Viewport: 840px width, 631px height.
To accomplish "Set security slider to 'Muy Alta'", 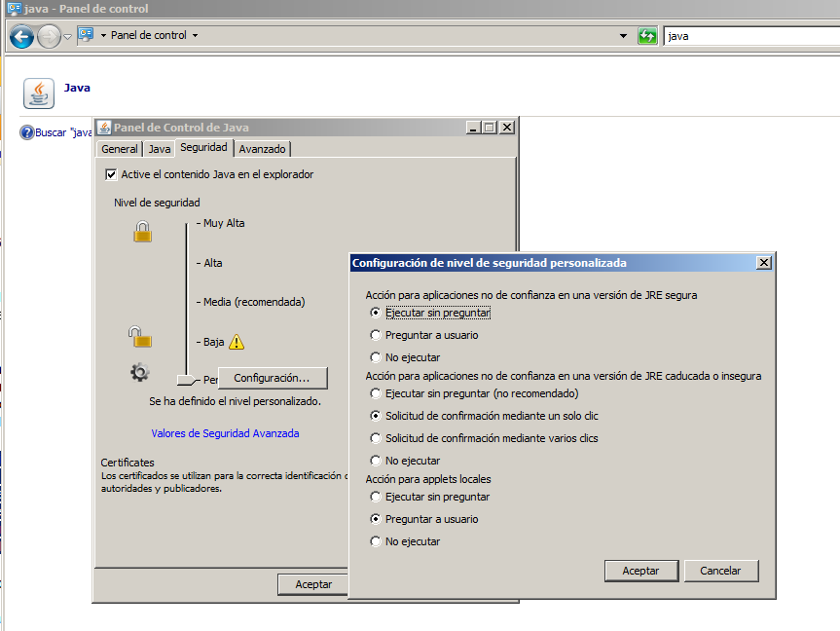I will click(x=224, y=223).
